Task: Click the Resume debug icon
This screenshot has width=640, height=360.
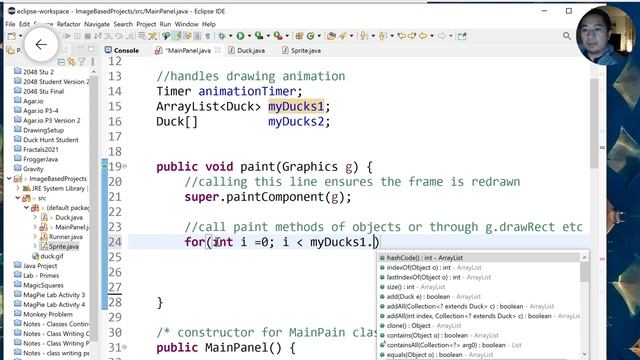Action: pyautogui.click(x=67, y=36)
